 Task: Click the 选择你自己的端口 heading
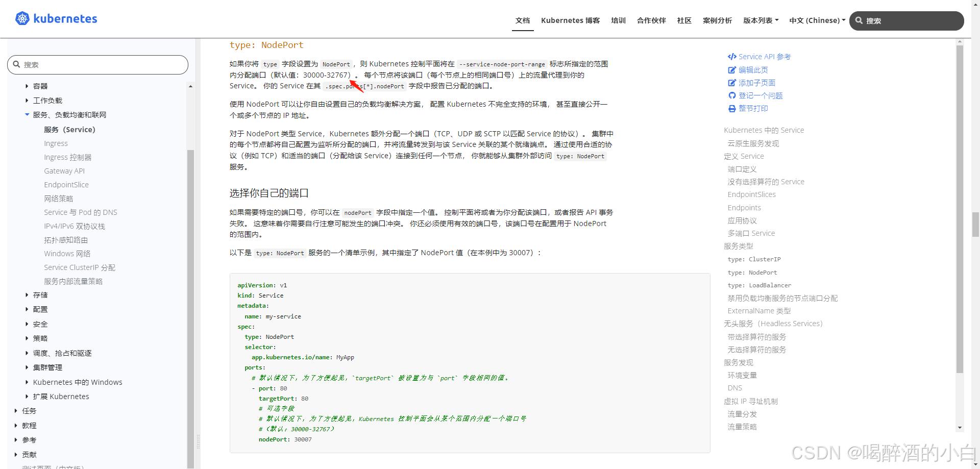[269, 193]
